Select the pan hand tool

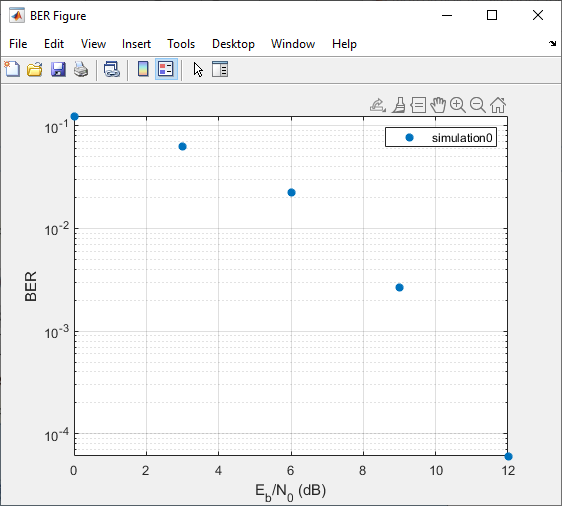(x=438, y=105)
